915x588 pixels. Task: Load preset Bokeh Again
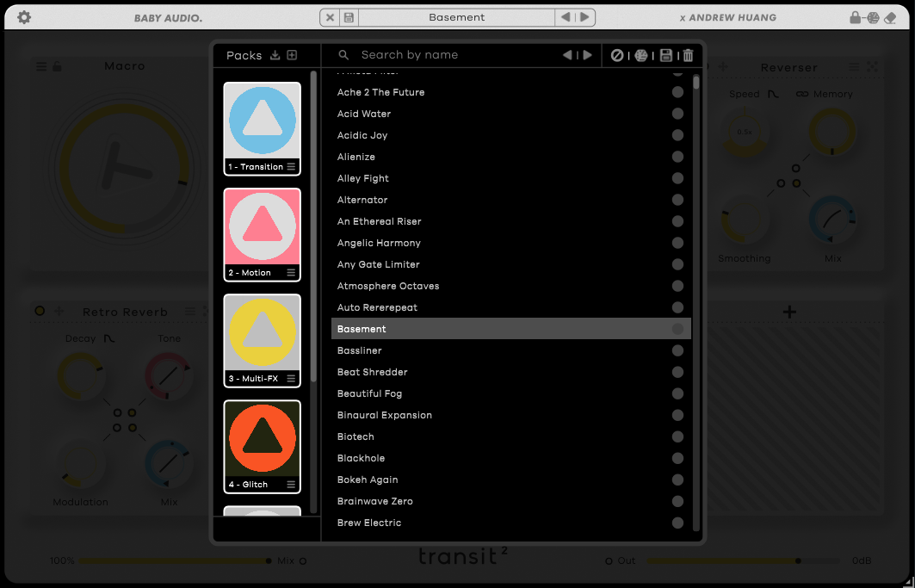[510, 480]
